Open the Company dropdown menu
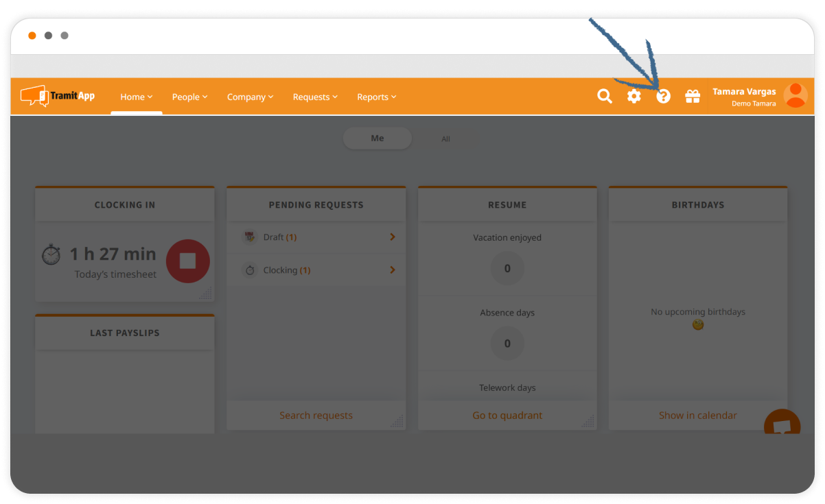Screen dimensions: 825x504 (x=250, y=97)
